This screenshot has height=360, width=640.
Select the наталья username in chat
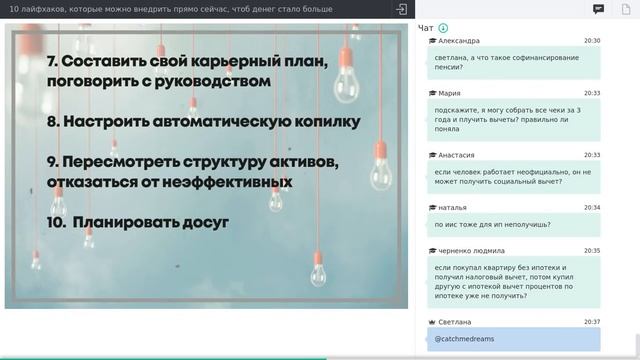click(452, 207)
